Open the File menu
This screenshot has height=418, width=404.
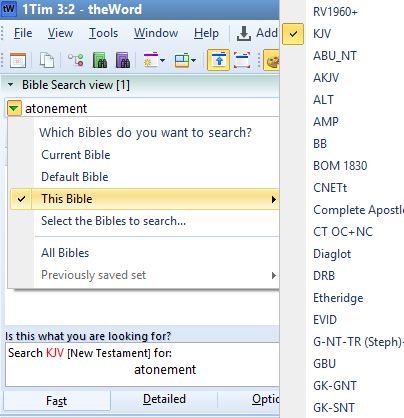[x=23, y=33]
